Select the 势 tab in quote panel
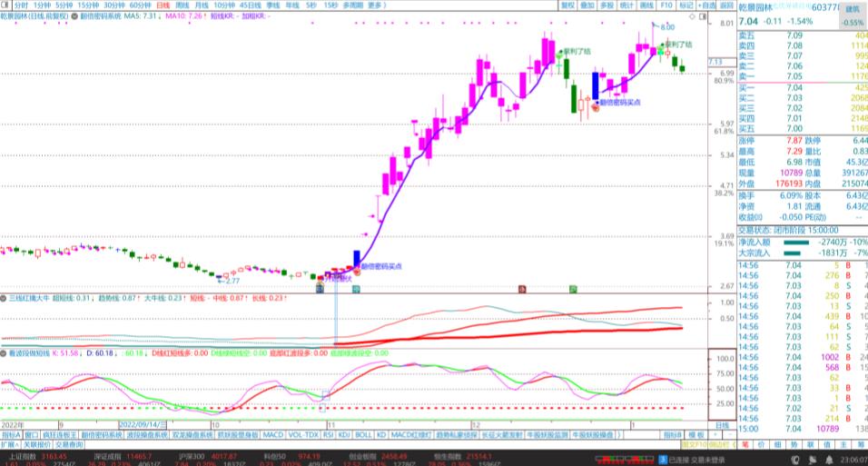Image resolution: width=868 pixels, height=466 pixels. [794, 444]
